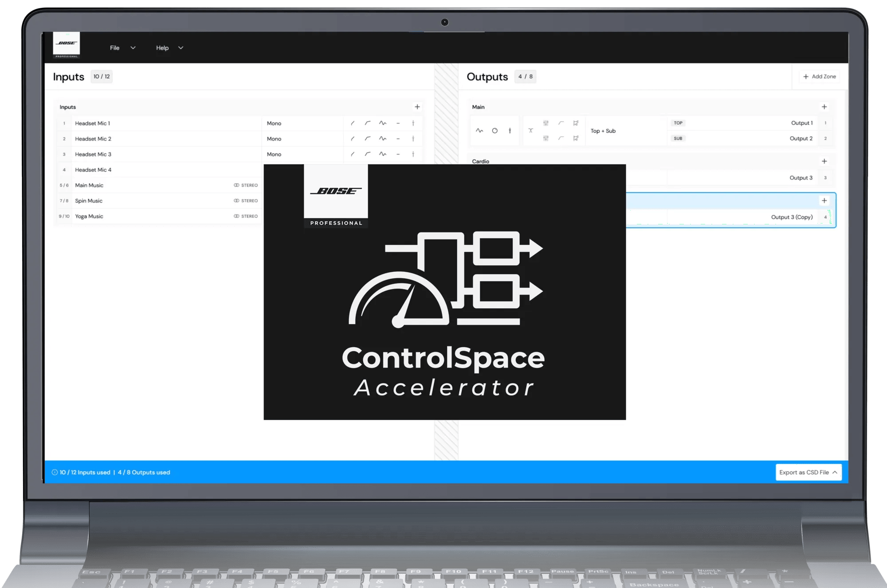Click the EQ curve icon for Headset Mic 1
This screenshot has height=588, width=887.
382,123
